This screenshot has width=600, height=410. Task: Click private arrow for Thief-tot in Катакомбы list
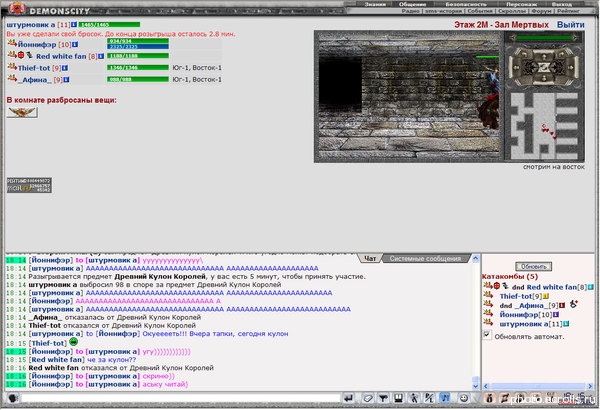pyautogui.click(x=488, y=295)
